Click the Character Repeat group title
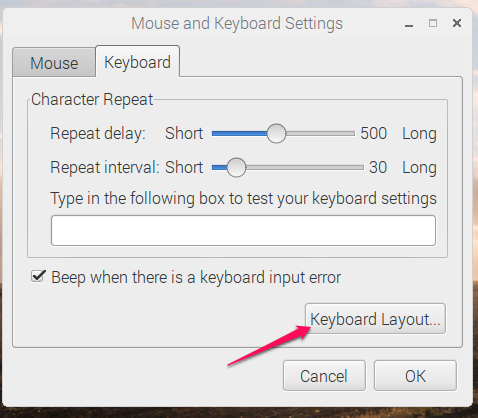Screen dimensions: 478x418 [92, 99]
